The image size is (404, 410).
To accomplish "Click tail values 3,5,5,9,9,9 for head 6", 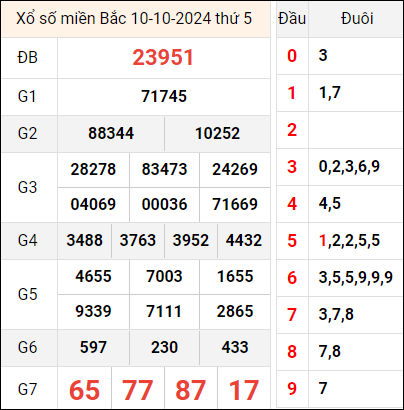I will click(355, 277).
